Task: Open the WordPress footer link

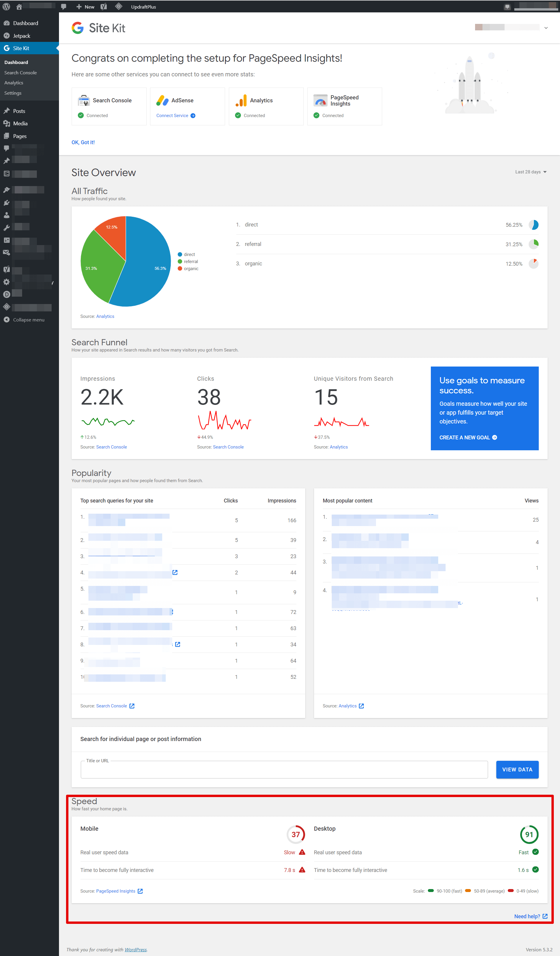Action: pos(135,950)
